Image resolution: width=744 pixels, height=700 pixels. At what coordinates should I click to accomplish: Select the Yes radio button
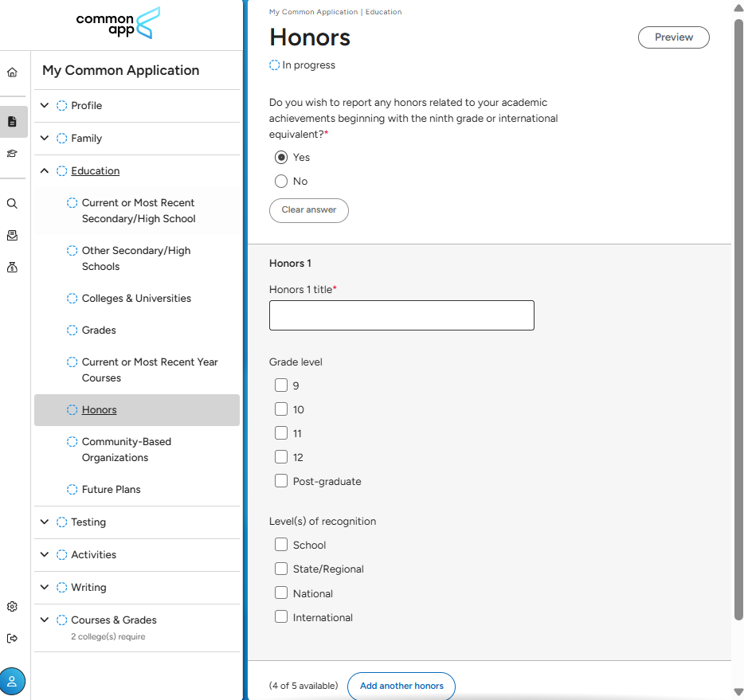tap(281, 157)
